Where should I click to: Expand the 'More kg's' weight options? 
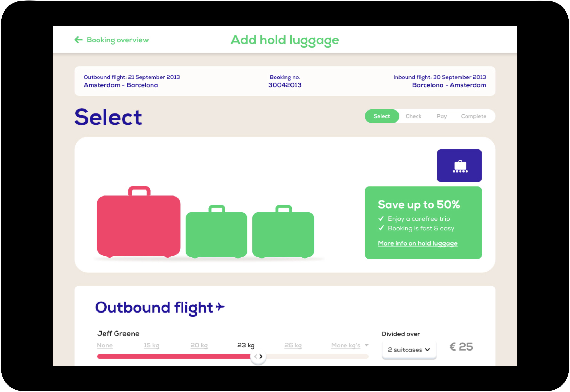point(349,345)
